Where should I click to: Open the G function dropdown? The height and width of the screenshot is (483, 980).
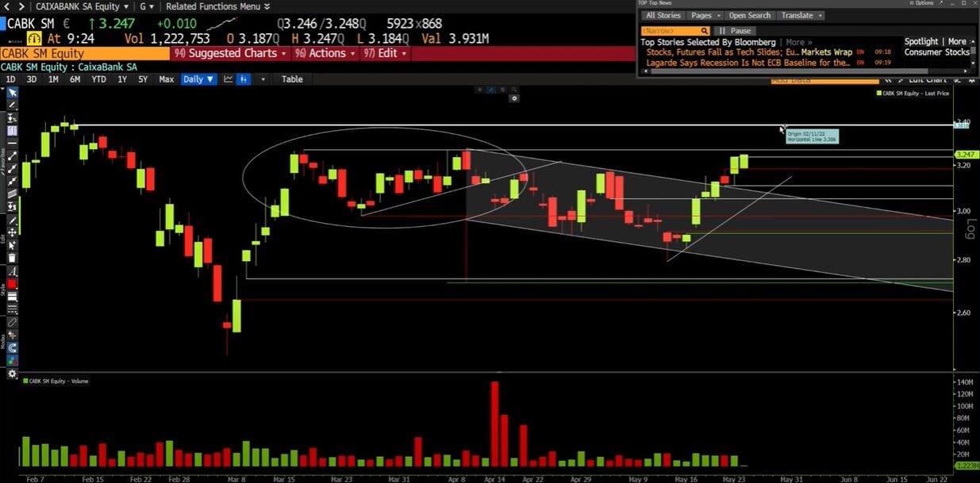pyautogui.click(x=145, y=6)
